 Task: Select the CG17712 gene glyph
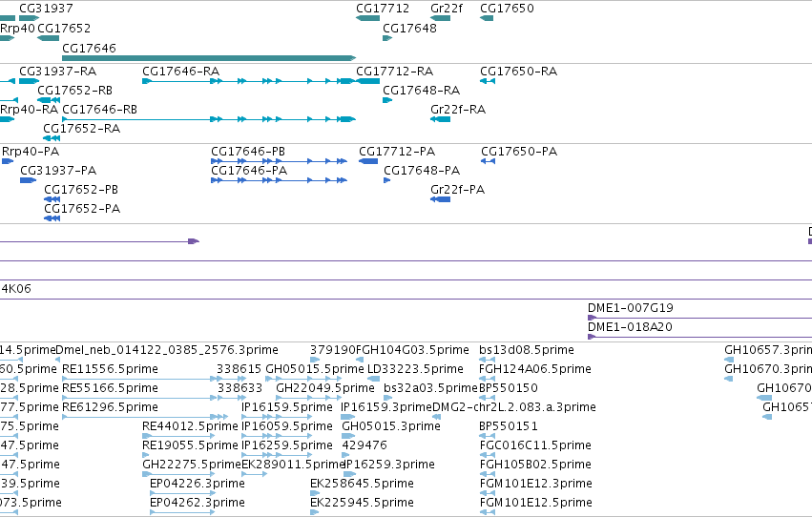click(367, 18)
